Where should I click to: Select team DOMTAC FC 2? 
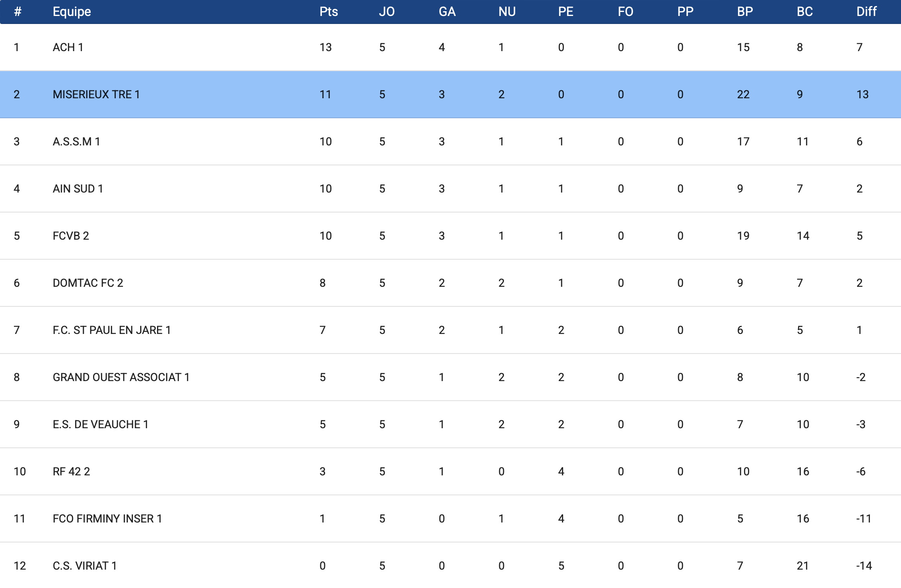(x=88, y=283)
